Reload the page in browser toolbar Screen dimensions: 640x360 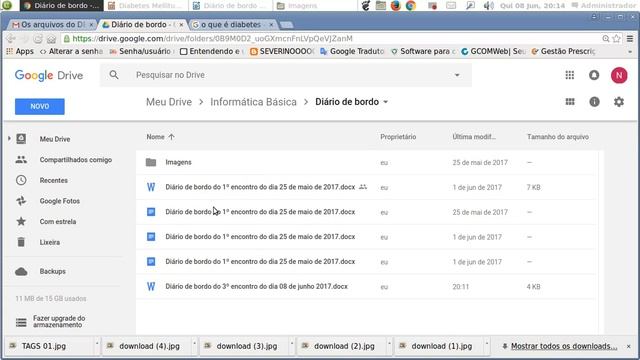pyautogui.click(x=38, y=39)
